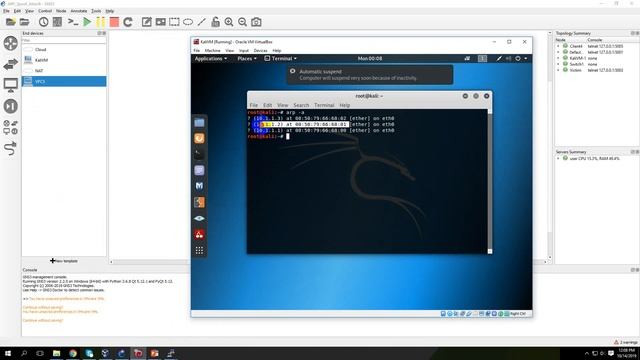The image size is (640, 360).
Task: Expand Switch1 node in Topology Summary
Action: point(558,64)
